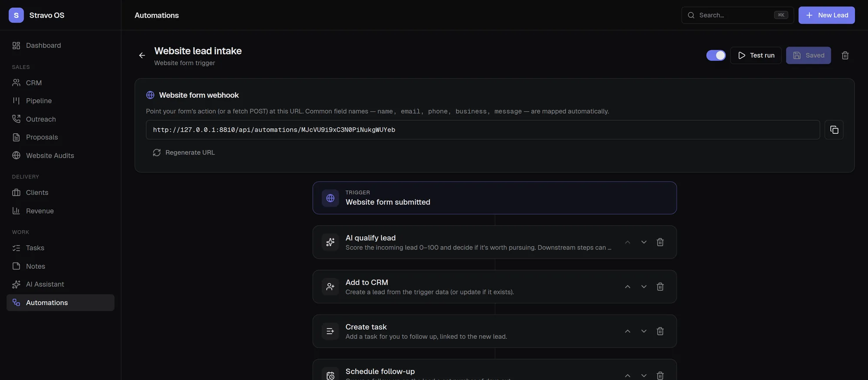Viewport: 868px width, 380px height.
Task: Open the CRM section
Action: click(x=60, y=83)
